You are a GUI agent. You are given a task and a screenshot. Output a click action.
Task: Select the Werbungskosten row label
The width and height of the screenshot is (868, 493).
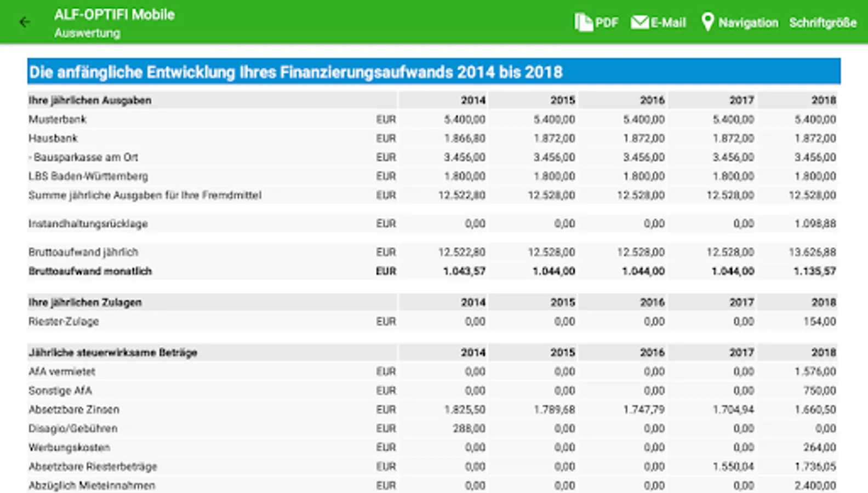[69, 448]
